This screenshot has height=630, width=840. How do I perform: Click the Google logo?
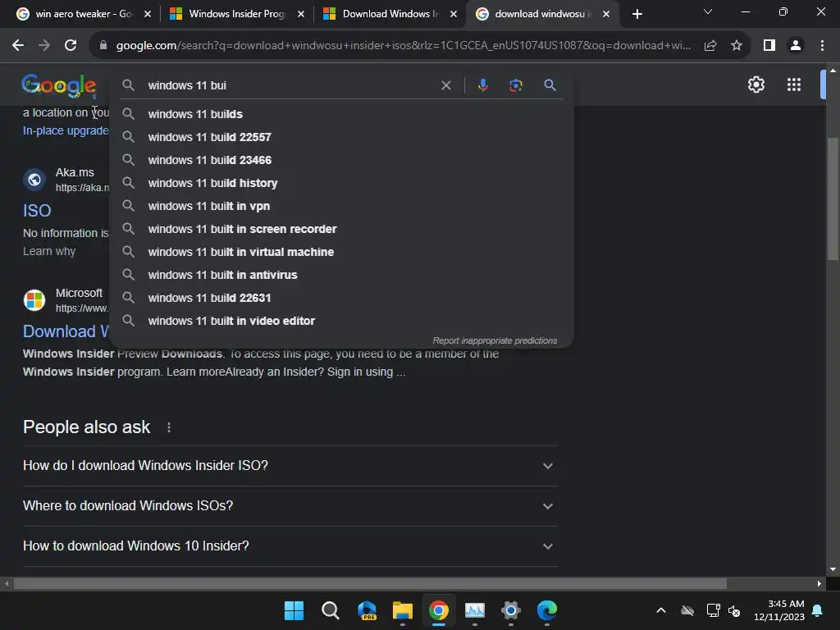click(58, 85)
